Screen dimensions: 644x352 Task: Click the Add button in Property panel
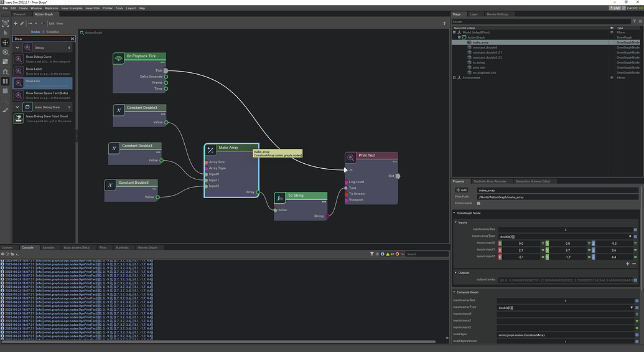tap(462, 189)
